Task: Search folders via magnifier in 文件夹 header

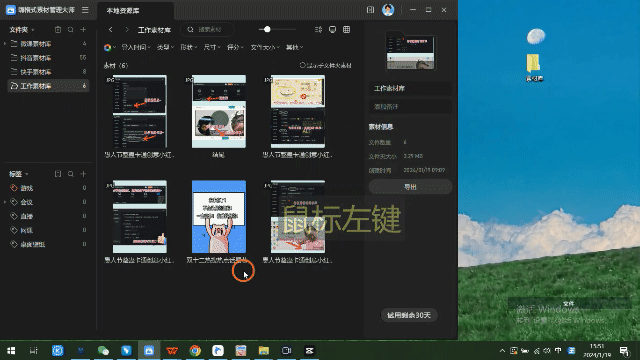Action: (x=71, y=29)
